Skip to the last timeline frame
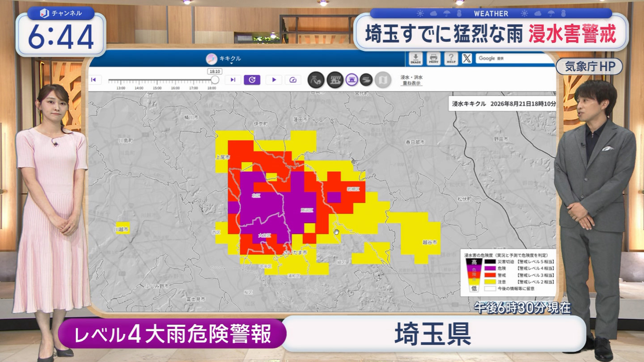 (x=233, y=80)
